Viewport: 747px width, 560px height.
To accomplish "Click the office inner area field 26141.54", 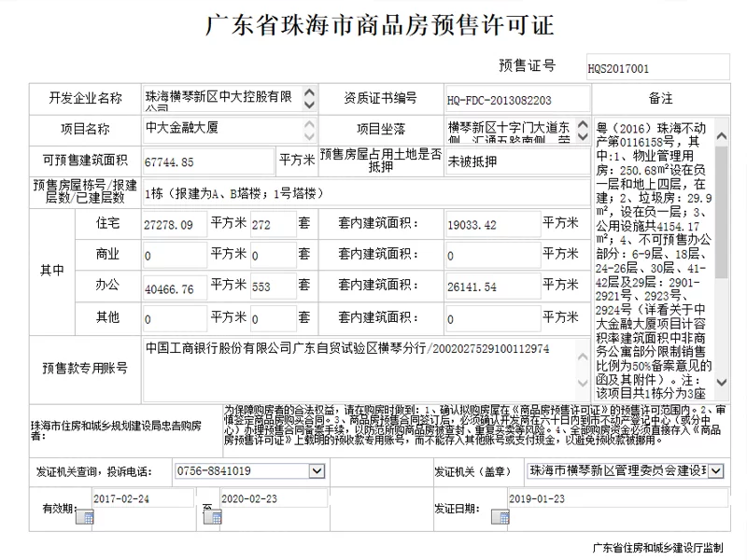I will (494, 287).
